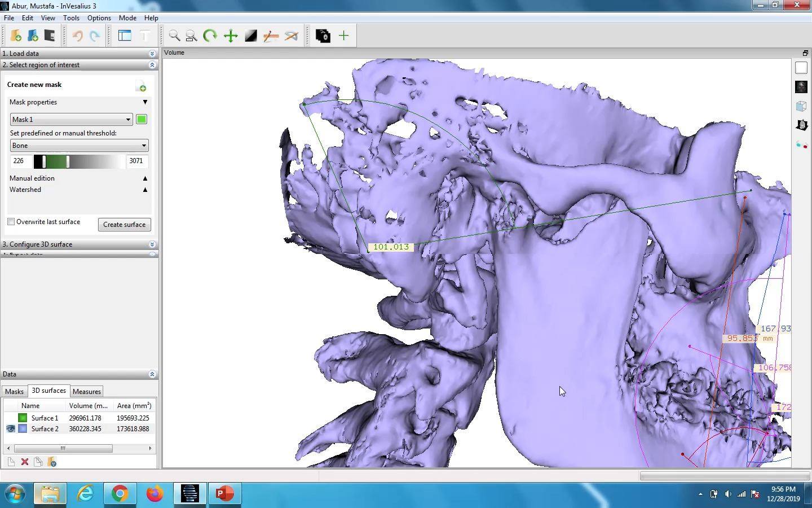
Task: Switch to the Masks tab
Action: [14, 391]
